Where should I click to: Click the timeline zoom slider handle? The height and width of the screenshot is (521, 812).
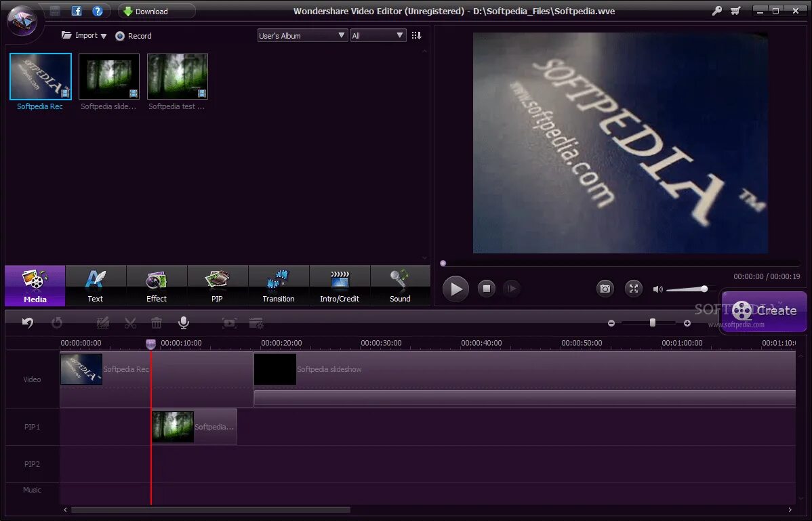653,323
